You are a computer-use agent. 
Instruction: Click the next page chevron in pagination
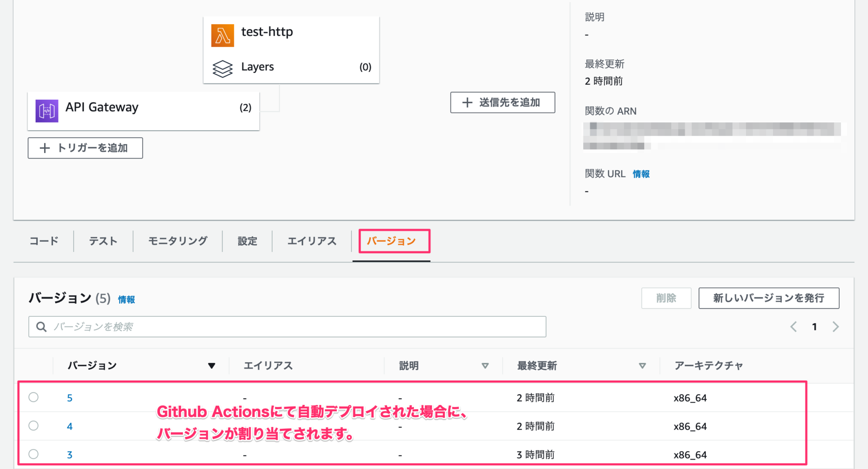point(836,327)
